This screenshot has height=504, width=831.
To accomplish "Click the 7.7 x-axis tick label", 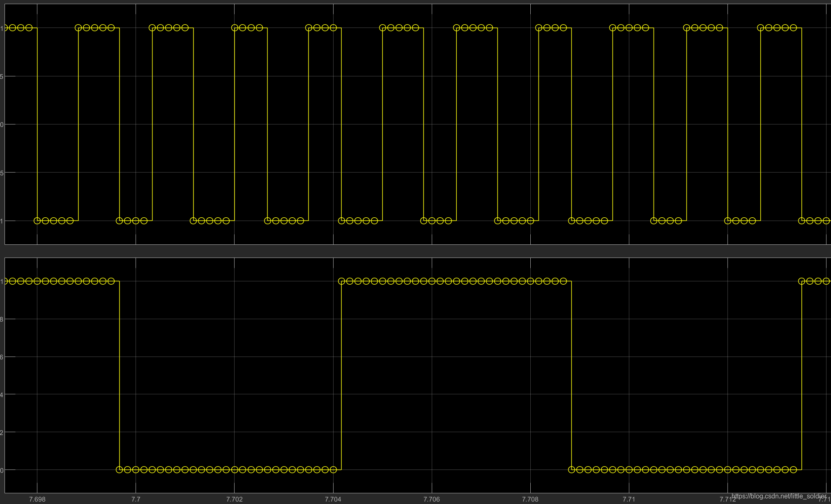I will (136, 499).
